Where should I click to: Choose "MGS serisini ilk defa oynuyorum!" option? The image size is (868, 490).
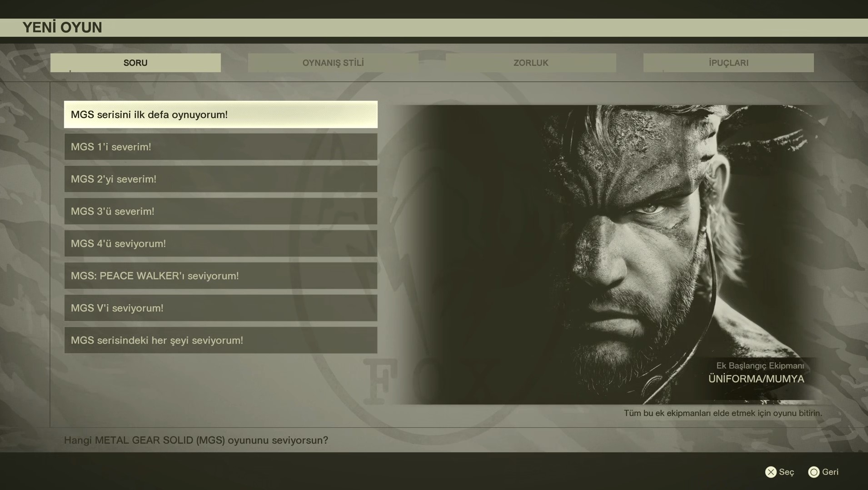tap(220, 114)
